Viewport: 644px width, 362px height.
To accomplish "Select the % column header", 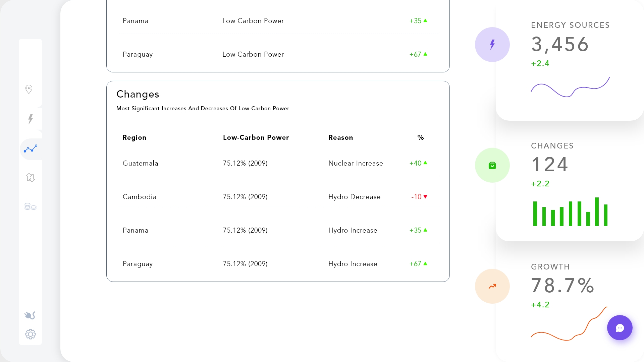I will (x=421, y=137).
